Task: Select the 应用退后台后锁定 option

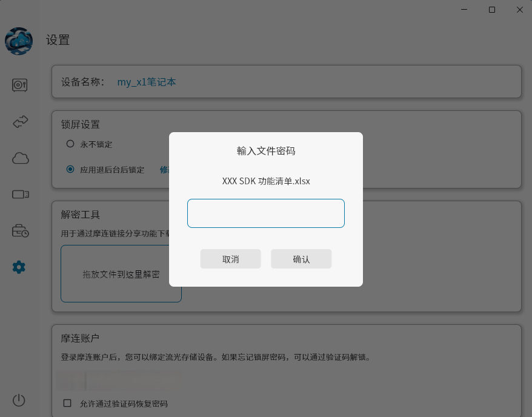Action: [x=70, y=169]
